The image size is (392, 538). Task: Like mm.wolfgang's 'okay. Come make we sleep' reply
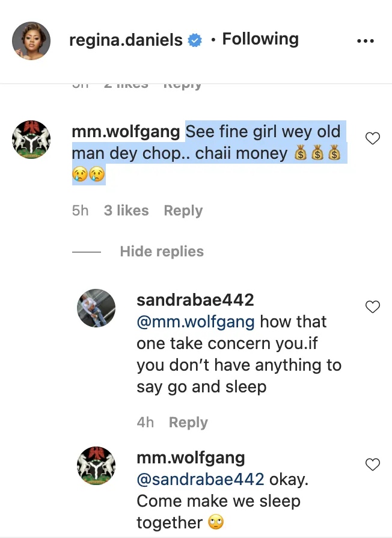373,465
